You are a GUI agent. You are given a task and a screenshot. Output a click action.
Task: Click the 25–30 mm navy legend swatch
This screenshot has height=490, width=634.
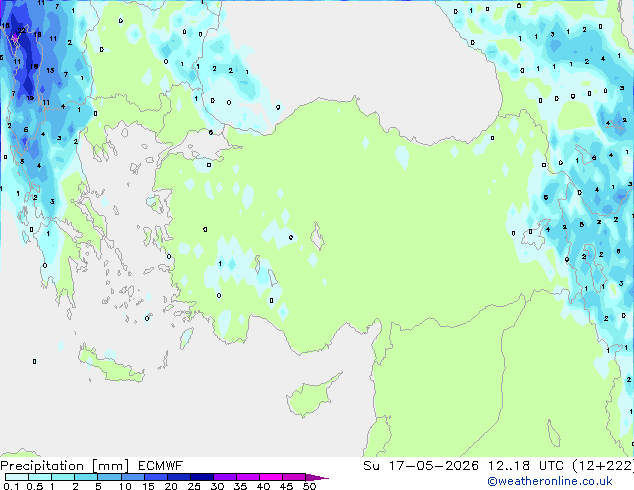(201, 477)
